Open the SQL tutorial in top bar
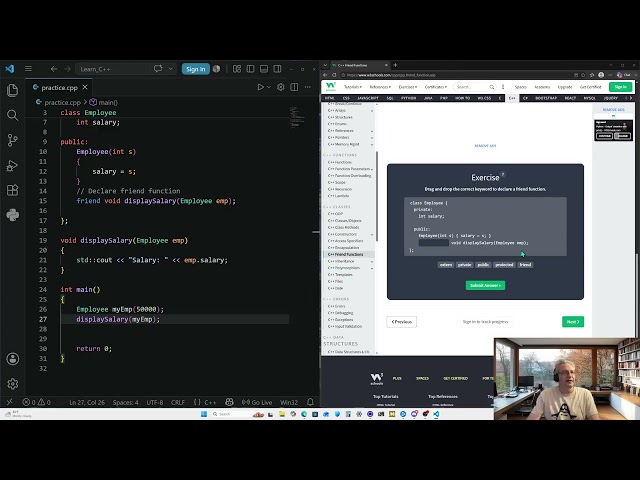Screen dimensions: 640x480 [x=390, y=98]
